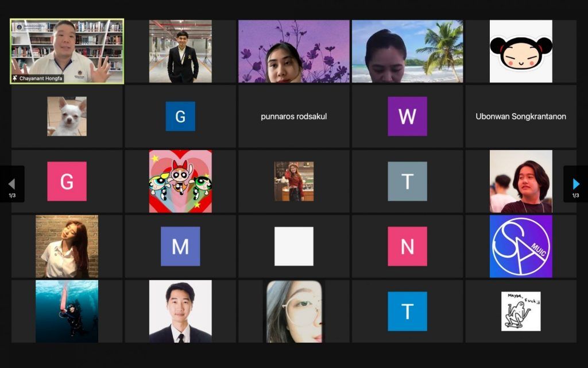Choose the gray T participant avatar
This screenshot has width=588, height=368.
pos(407,181)
